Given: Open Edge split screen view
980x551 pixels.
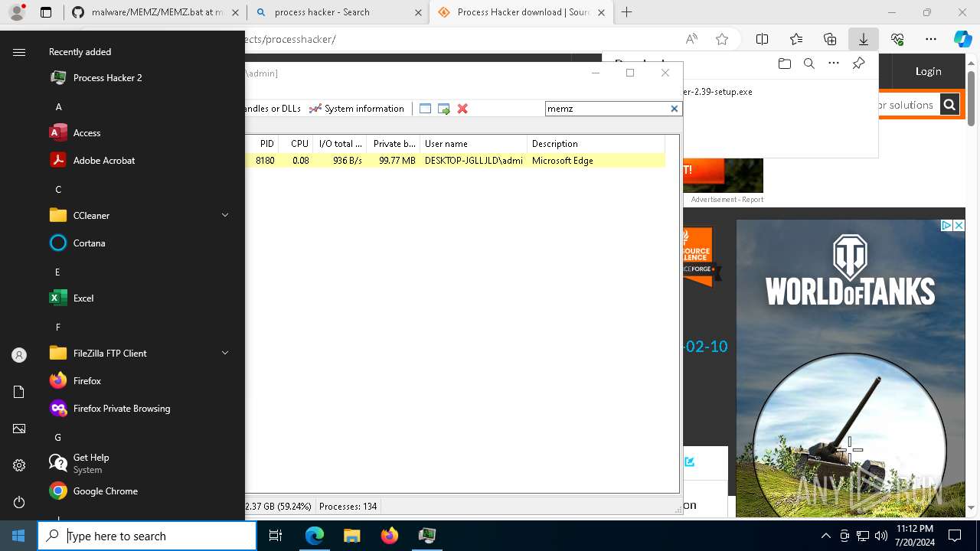Looking at the screenshot, I should (x=762, y=39).
